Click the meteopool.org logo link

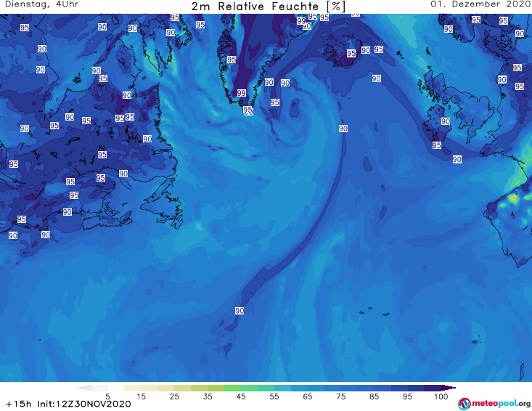click(x=494, y=404)
